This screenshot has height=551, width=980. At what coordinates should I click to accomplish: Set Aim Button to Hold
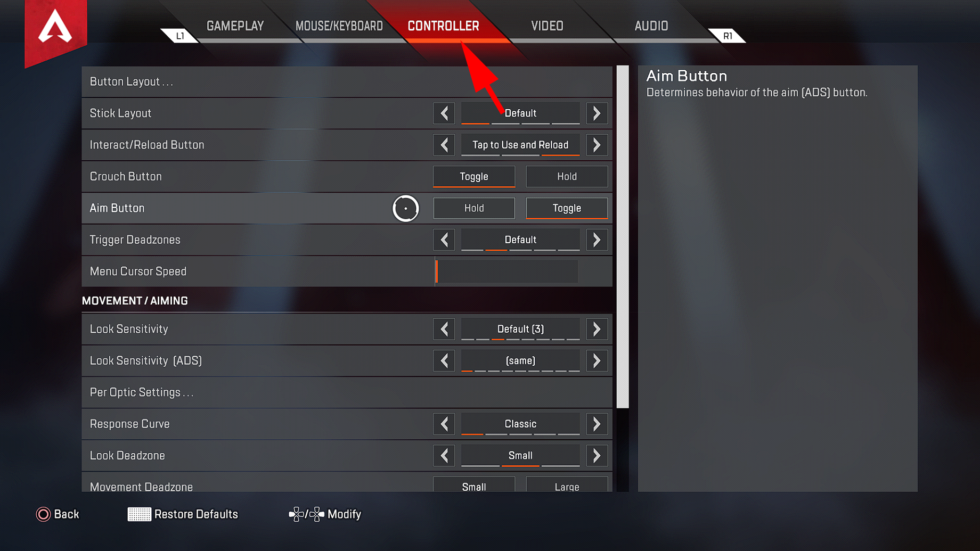474,208
